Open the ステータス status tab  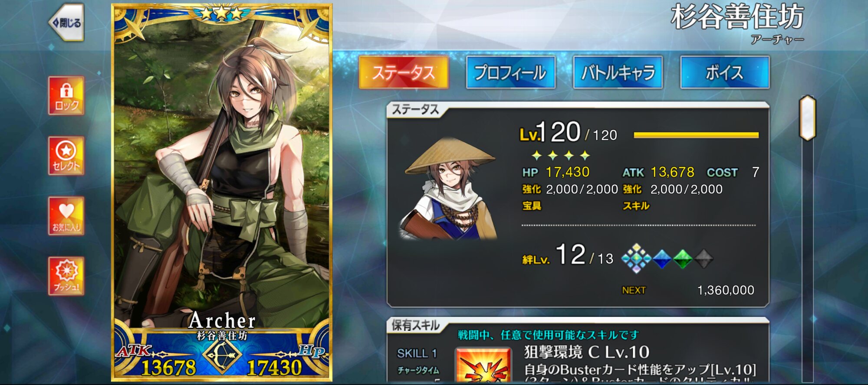404,72
